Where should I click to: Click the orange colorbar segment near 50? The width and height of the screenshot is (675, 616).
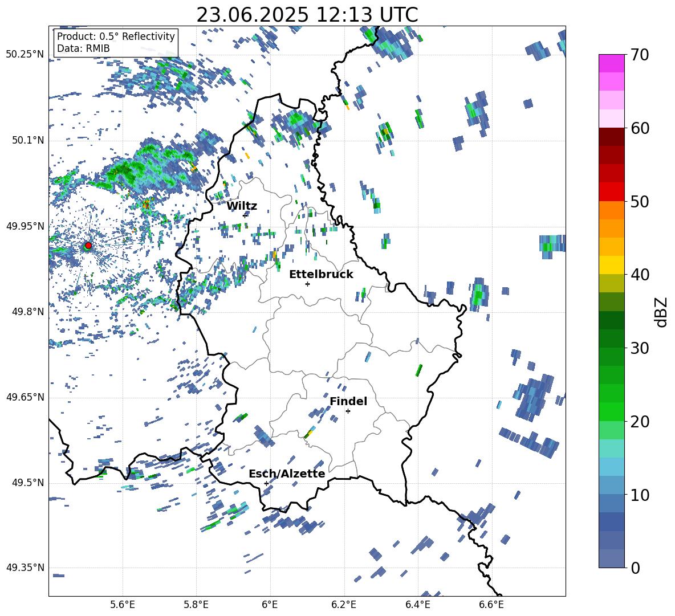(x=611, y=210)
